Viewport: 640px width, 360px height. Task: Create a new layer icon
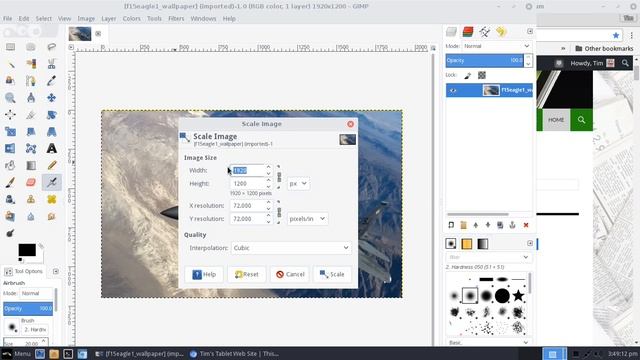(451, 225)
